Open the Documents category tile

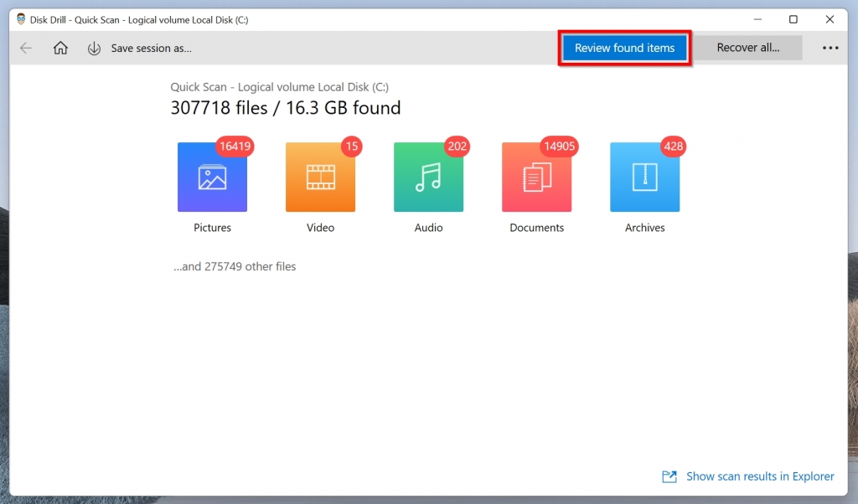(537, 177)
